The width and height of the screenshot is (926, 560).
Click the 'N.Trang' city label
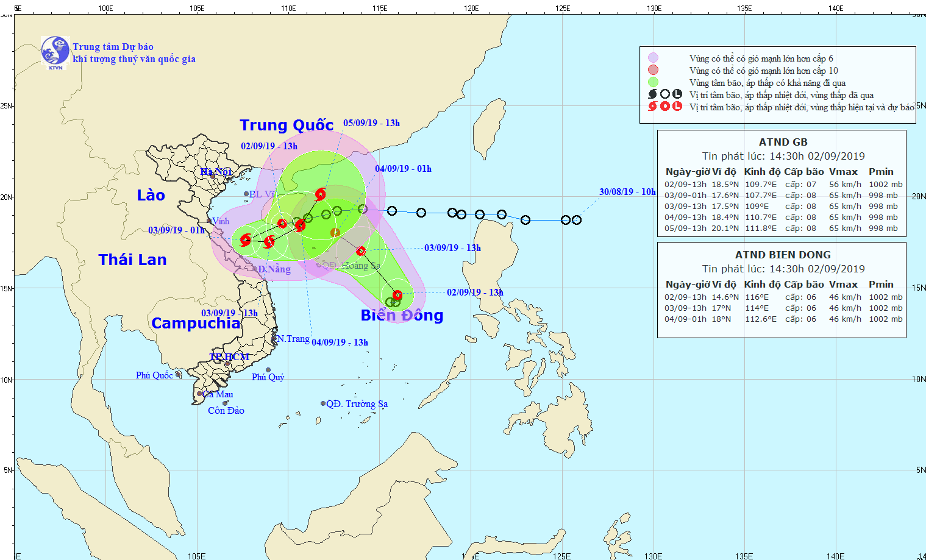[293, 338]
